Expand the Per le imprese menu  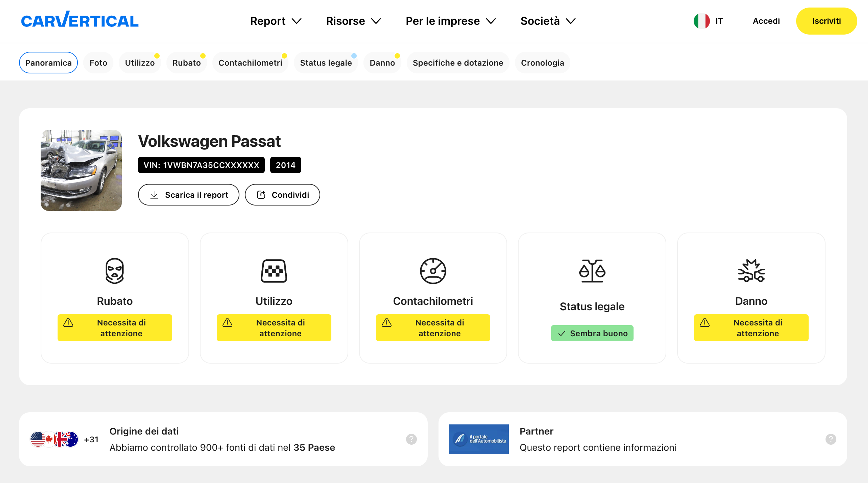[451, 21]
